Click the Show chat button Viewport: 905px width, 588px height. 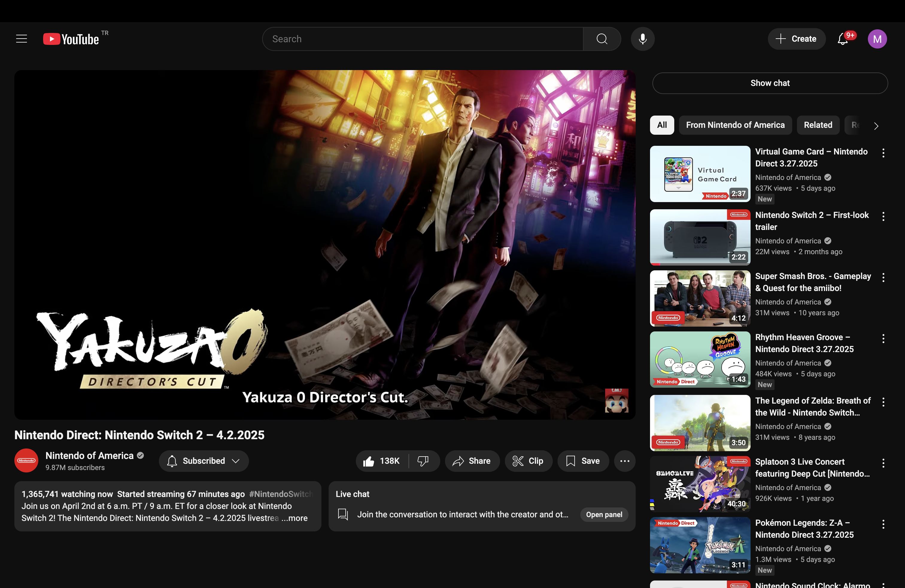pos(770,83)
